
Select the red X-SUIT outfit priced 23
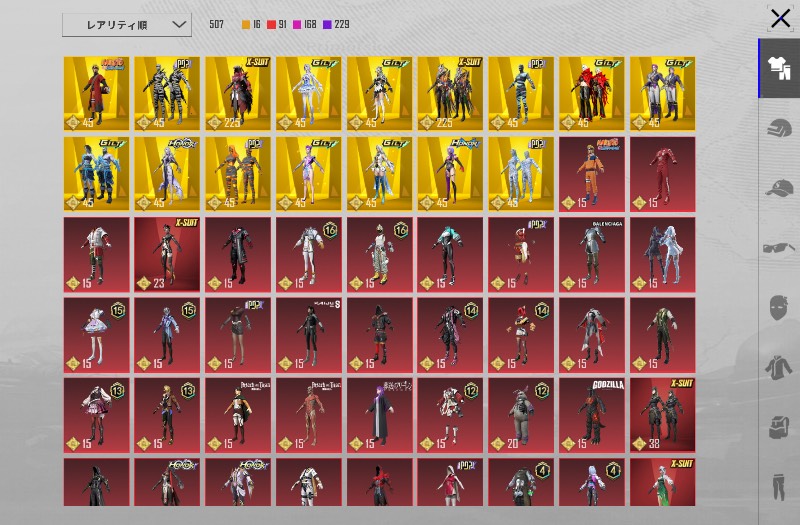167,254
